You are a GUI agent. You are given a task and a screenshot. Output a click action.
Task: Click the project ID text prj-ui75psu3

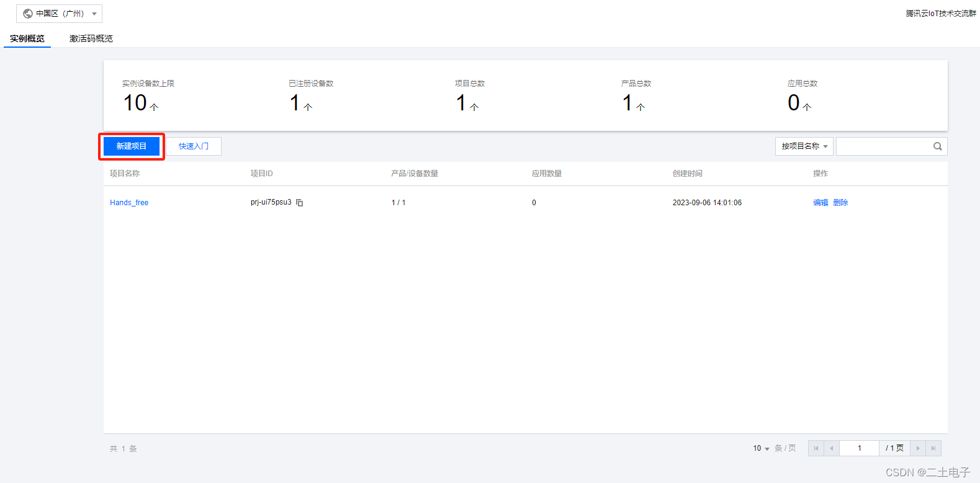click(x=271, y=202)
